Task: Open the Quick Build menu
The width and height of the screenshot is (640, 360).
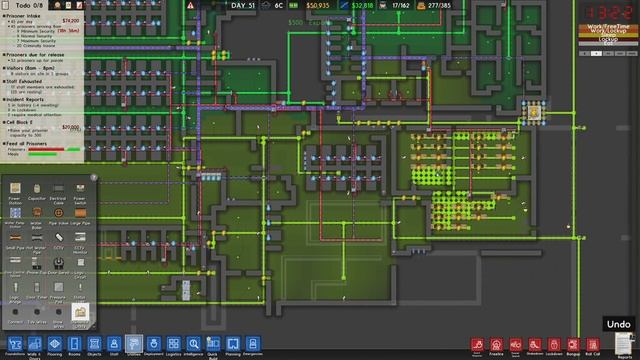Action: pyautogui.click(x=213, y=344)
